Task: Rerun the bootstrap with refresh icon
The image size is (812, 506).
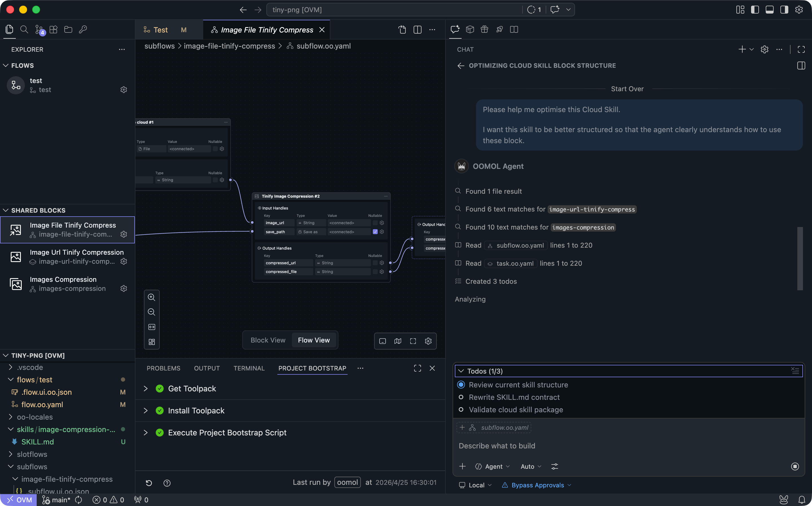Action: 149,483
